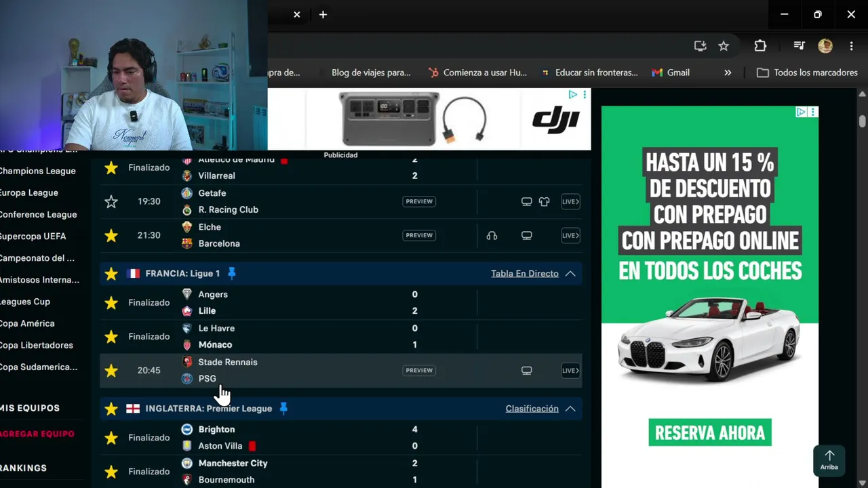
Task: Open PREVIEW for Elche vs Barcelona
Action: click(x=419, y=235)
